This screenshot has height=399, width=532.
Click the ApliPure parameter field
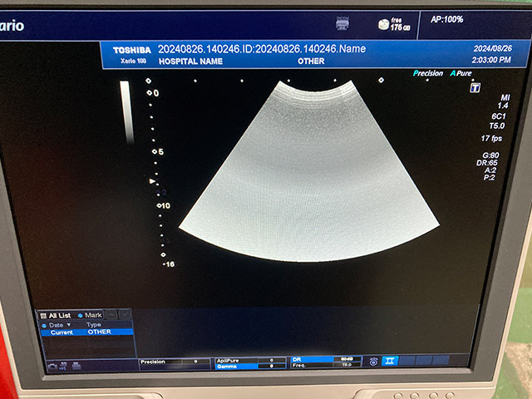[x=250, y=360]
